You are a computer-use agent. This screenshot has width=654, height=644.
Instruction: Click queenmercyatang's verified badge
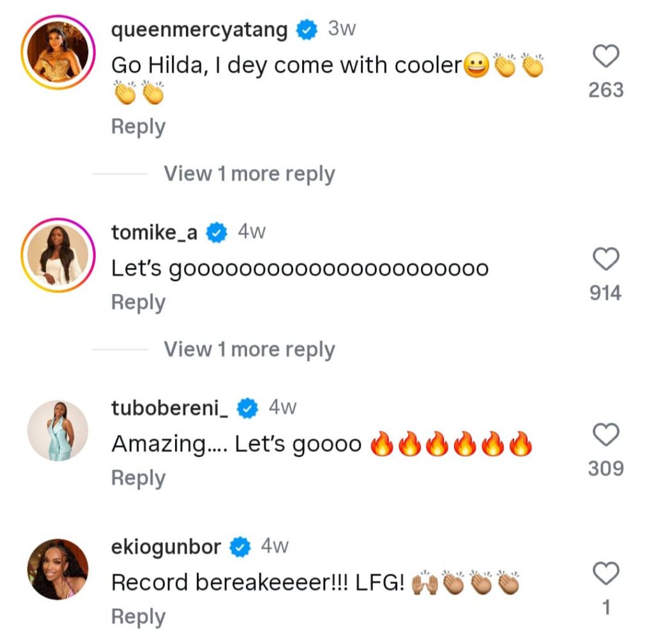pos(307,31)
